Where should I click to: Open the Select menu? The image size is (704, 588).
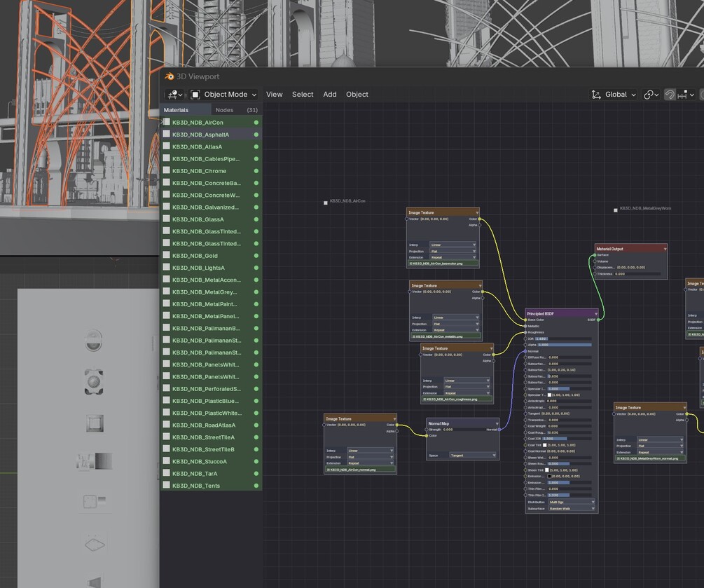pos(303,95)
